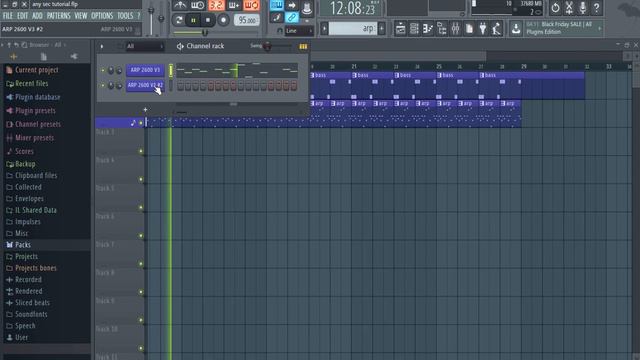This screenshot has width=640, height=360.
Task: Toggle wait for input before playing
Action: coord(198,5)
